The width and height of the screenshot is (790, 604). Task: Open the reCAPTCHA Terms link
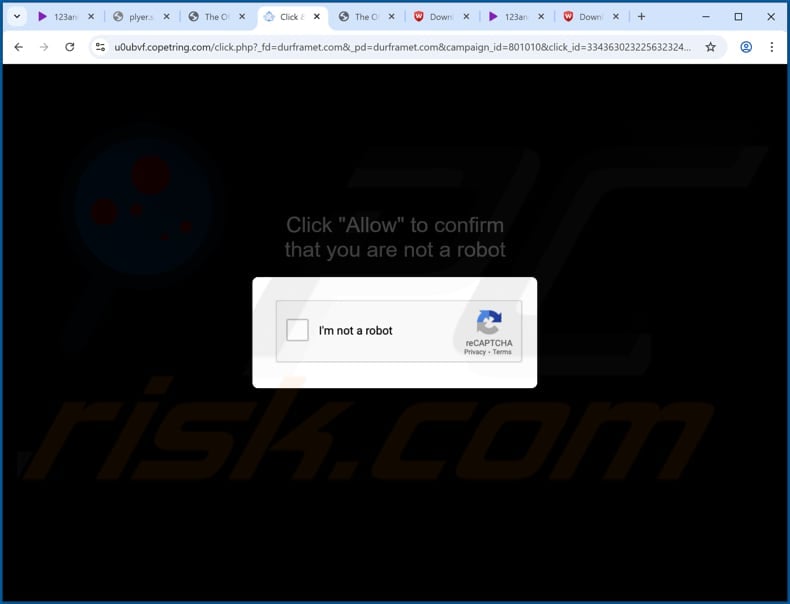pos(502,352)
